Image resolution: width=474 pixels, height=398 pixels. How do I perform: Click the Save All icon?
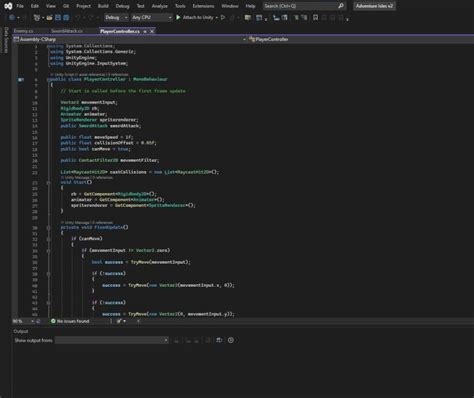tap(66, 17)
